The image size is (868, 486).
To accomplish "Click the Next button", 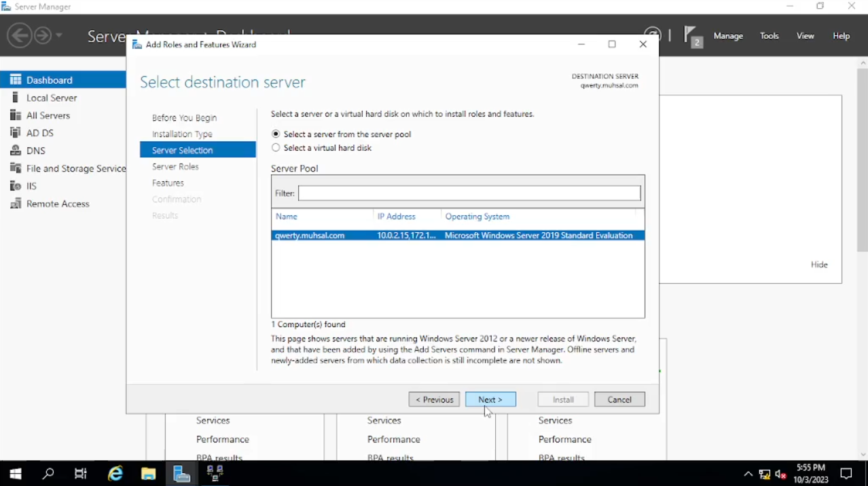I will (x=490, y=400).
